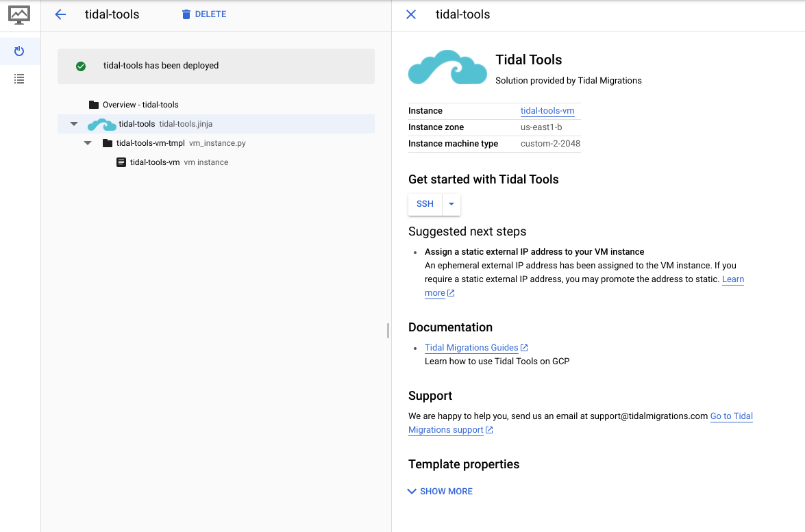
Task: Open the SSH options dropdown arrow
Action: [451, 204]
